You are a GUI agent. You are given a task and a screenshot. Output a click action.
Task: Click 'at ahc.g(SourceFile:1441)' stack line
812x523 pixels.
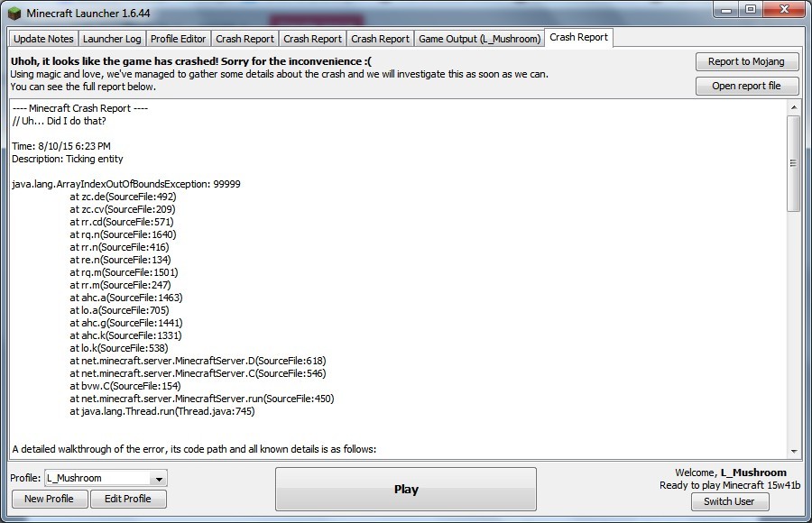[x=126, y=323]
